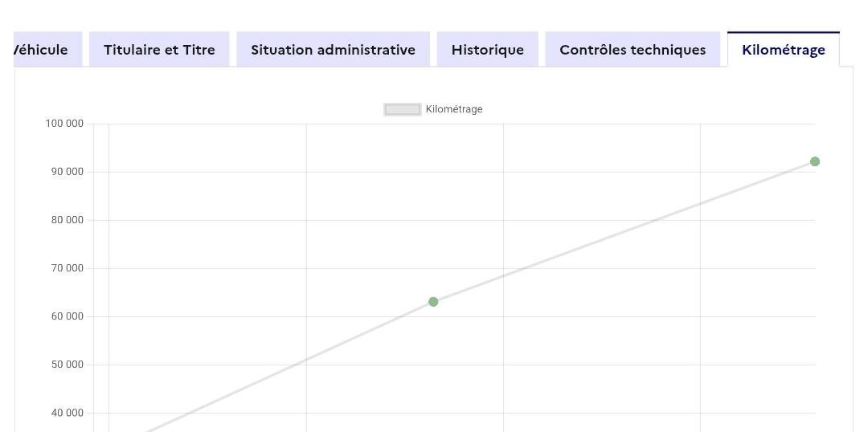Click the 90 000 axis label

click(67, 172)
